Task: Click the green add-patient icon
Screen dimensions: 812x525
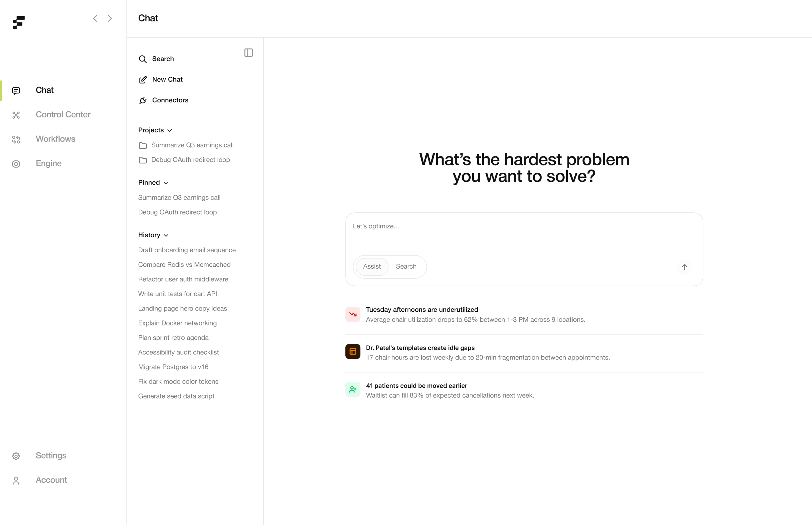Action: [353, 389]
